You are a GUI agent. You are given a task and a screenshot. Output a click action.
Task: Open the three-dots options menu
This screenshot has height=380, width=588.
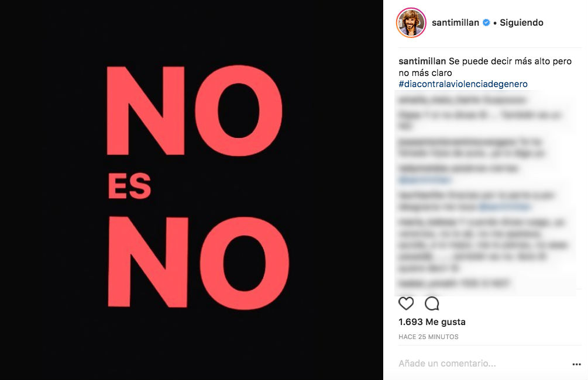tap(576, 364)
